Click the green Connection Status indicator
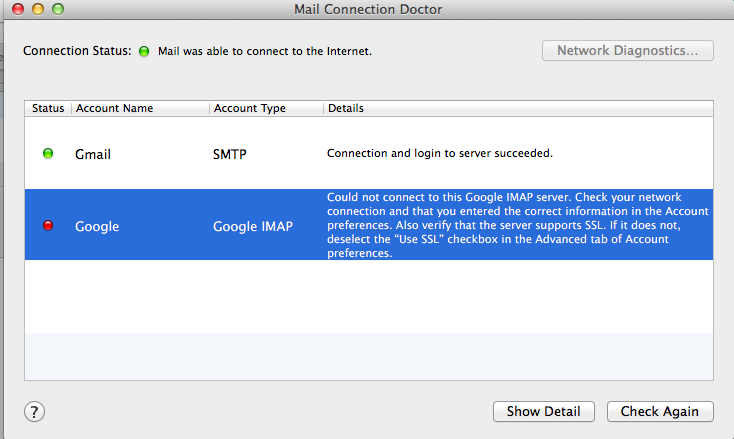 [x=144, y=51]
